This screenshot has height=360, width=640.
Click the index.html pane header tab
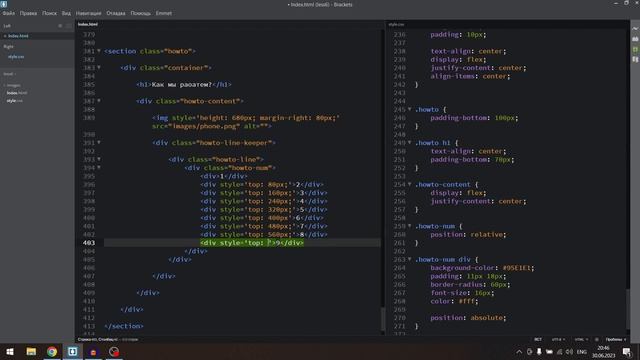pos(88,24)
